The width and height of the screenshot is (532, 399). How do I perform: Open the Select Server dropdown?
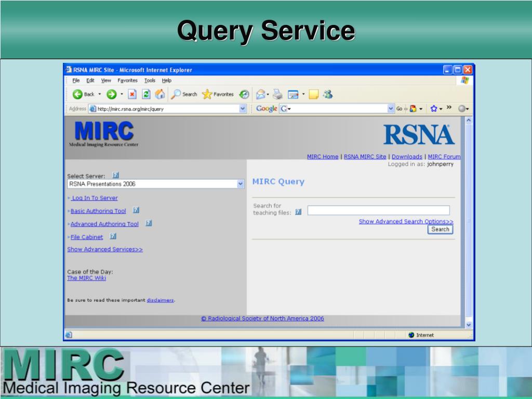click(x=241, y=184)
